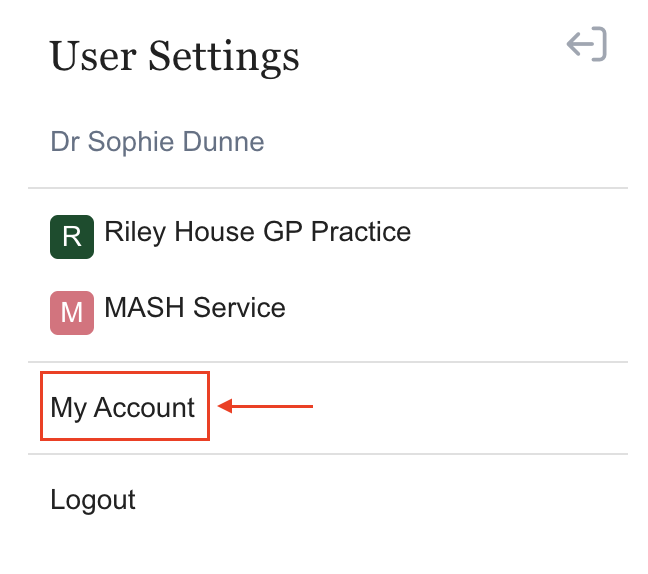The height and width of the screenshot is (574, 648).
Task: Tap the grey sign-out icon in the header
Action: pyautogui.click(x=587, y=45)
